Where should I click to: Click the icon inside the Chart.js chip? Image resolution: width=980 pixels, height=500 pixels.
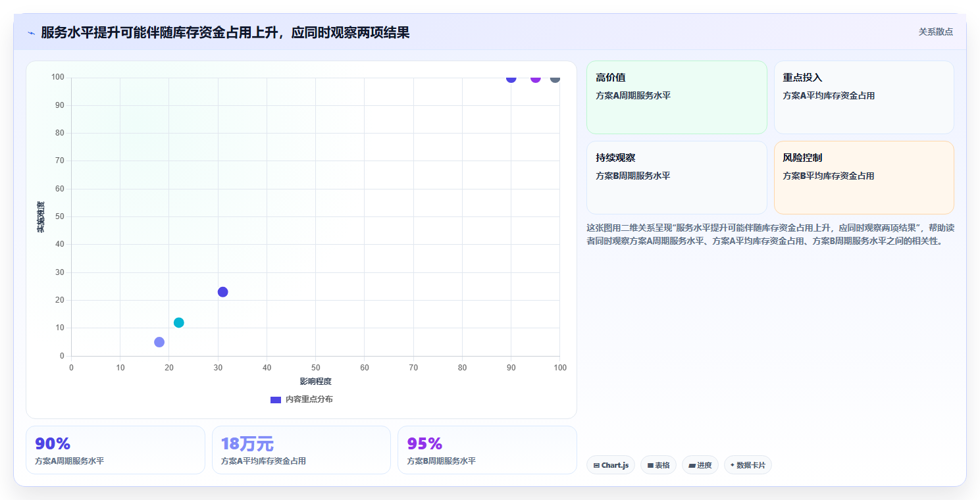click(x=596, y=465)
